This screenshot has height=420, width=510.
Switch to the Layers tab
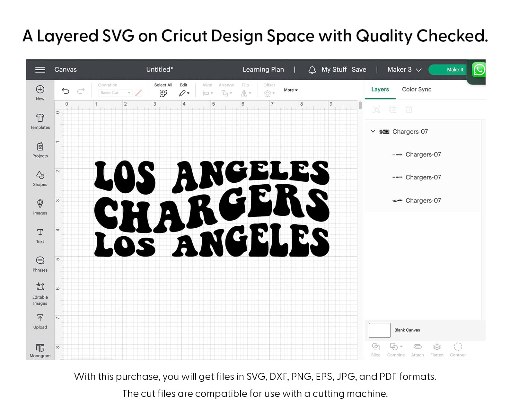click(x=380, y=90)
